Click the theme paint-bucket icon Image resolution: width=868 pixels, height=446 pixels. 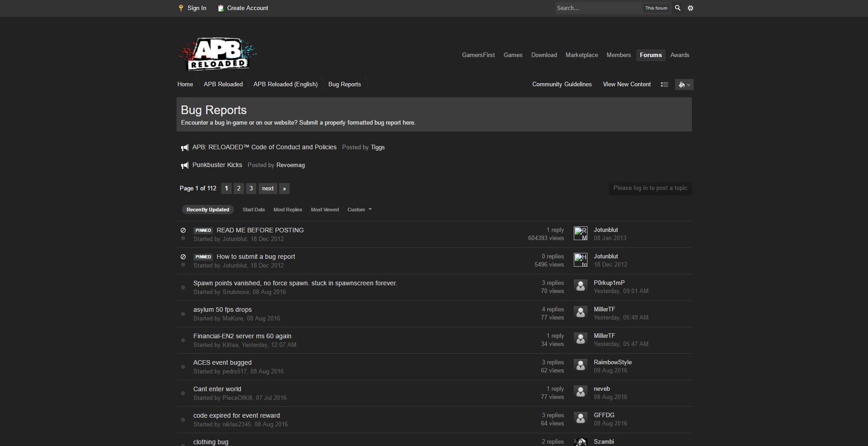tap(681, 84)
